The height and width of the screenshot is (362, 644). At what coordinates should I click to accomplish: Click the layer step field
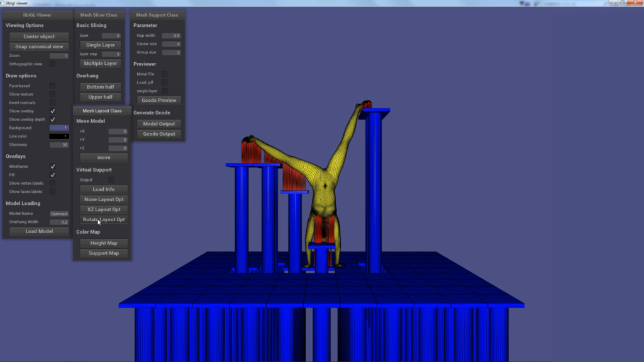(111, 54)
